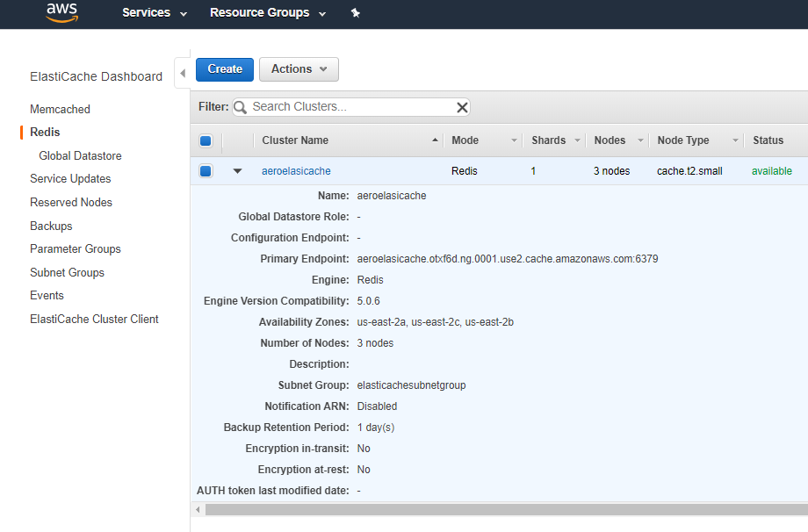Click the horizontal scrollbar track
The height and width of the screenshot is (532, 808).
(507, 510)
